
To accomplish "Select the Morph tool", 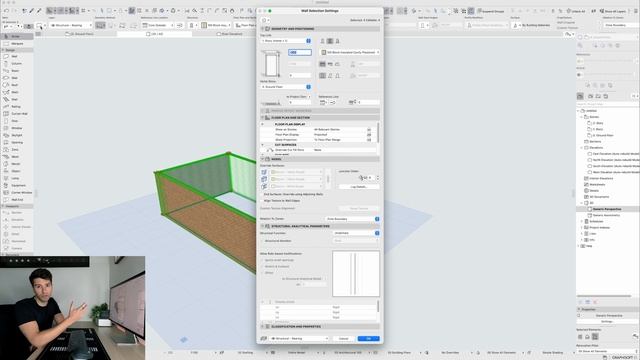I will tap(16, 164).
